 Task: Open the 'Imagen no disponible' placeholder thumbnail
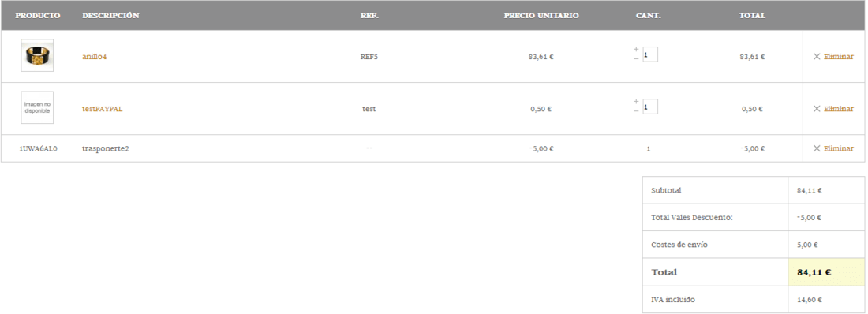(x=37, y=107)
